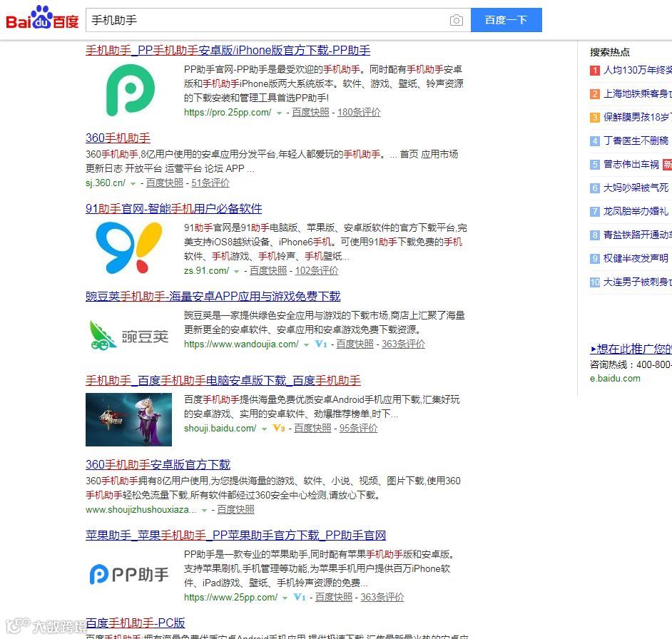Click 新 tag beside 曾志伟出车祸
This screenshot has height=639, width=672.
coord(667,165)
